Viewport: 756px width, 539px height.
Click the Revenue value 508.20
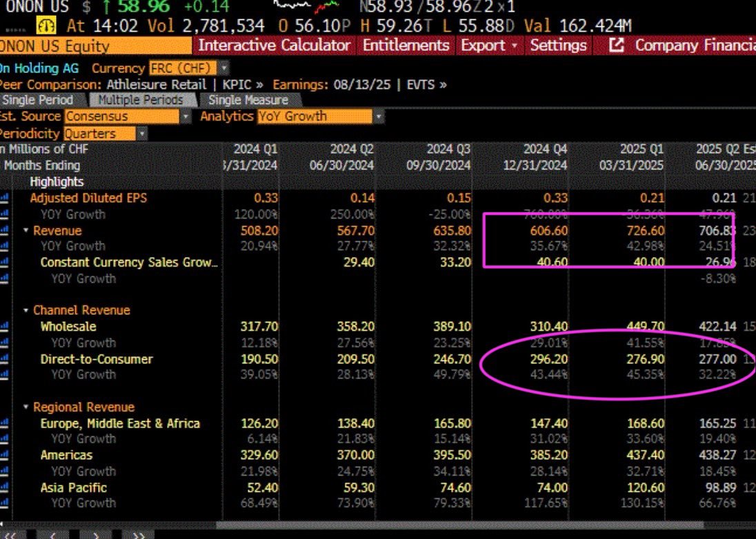(259, 231)
